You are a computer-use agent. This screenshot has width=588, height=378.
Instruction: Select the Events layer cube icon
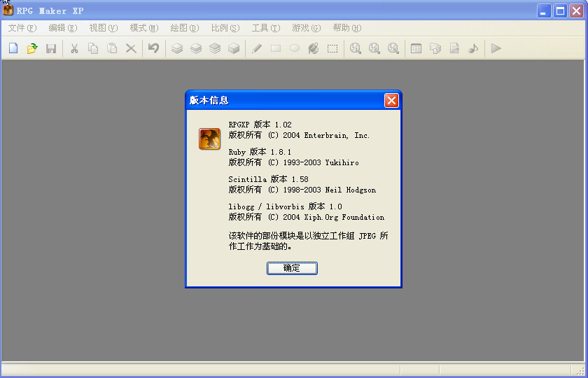tap(234, 48)
